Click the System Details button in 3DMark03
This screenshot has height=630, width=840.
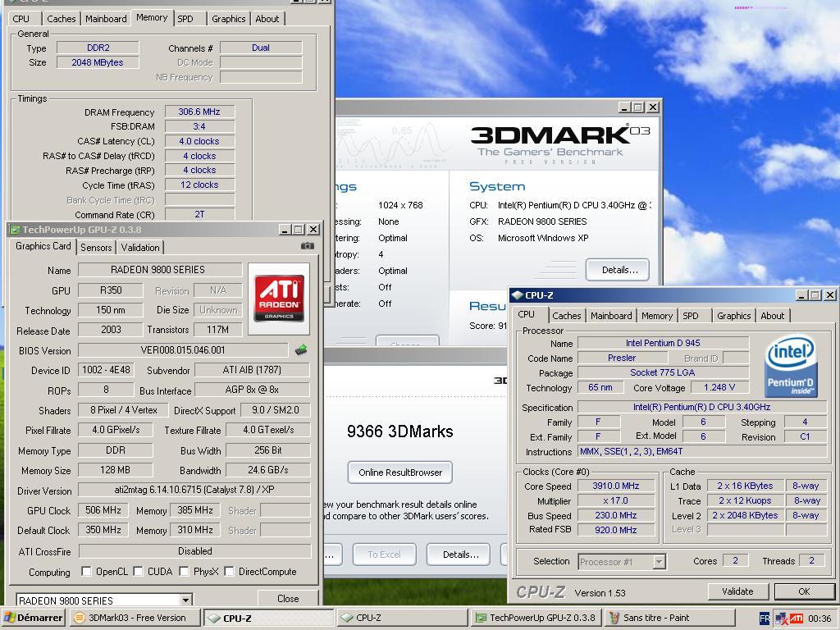click(618, 270)
